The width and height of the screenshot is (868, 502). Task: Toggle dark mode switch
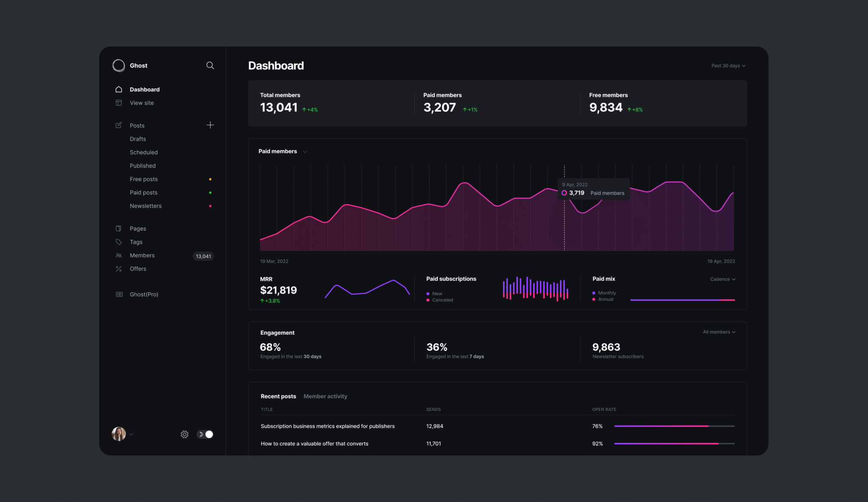click(x=205, y=434)
